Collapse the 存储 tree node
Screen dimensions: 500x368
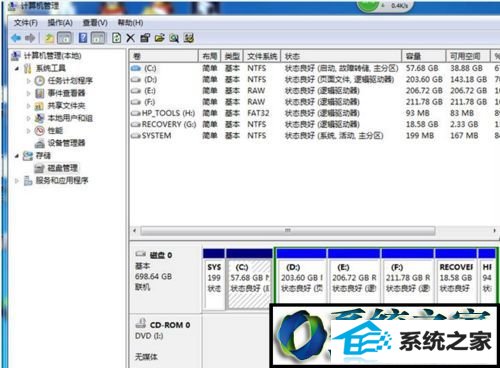pyautogui.click(x=17, y=156)
